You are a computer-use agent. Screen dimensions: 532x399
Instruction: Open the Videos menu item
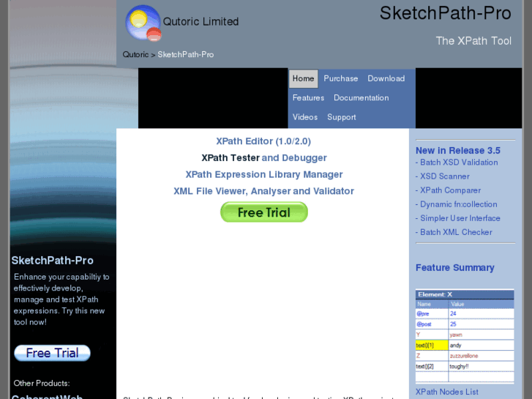pos(305,117)
